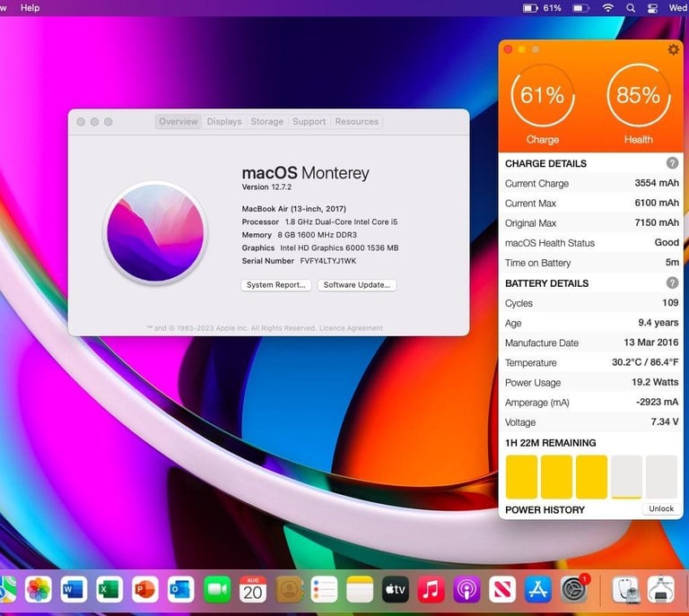Image resolution: width=689 pixels, height=616 pixels.
Task: Open Control Center from the menu bar
Action: click(x=653, y=8)
